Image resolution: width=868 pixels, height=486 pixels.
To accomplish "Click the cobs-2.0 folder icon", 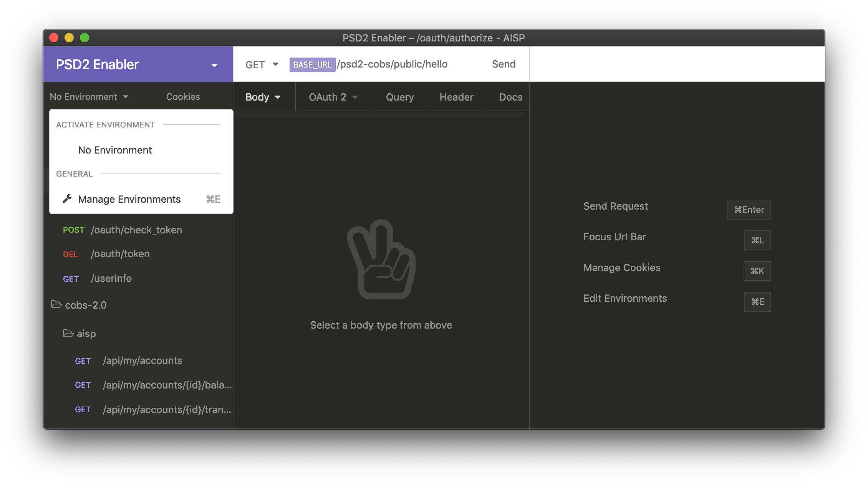I will pyautogui.click(x=56, y=304).
